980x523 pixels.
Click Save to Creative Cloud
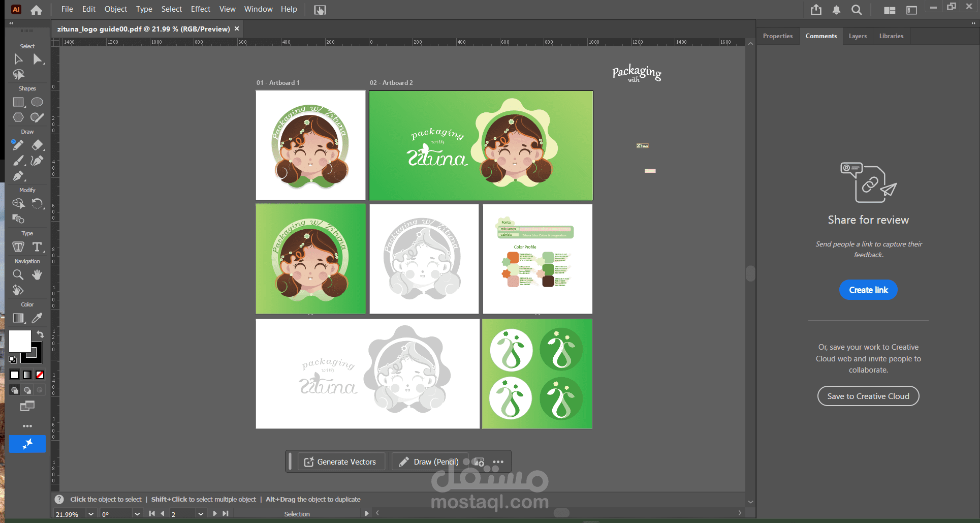(x=868, y=396)
